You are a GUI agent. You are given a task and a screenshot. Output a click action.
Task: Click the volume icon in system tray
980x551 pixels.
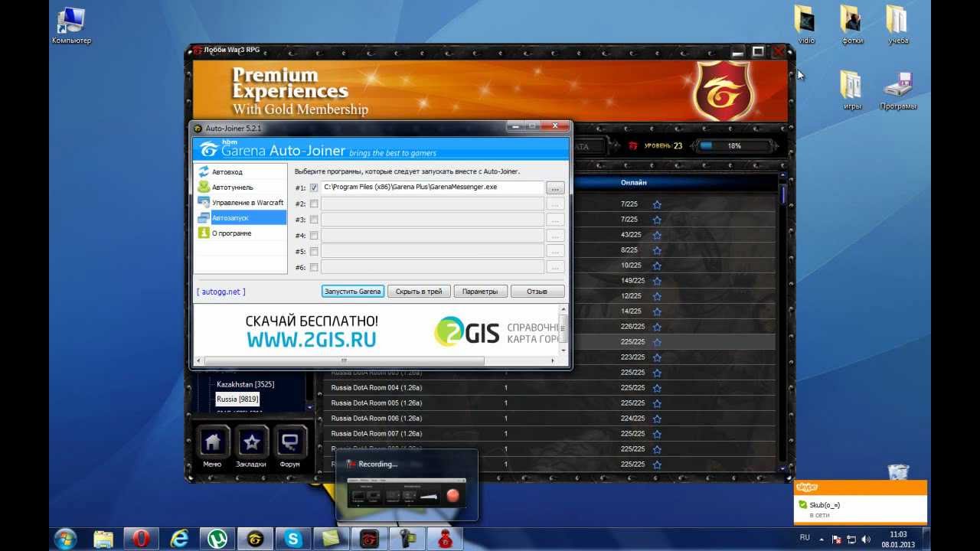point(867,540)
